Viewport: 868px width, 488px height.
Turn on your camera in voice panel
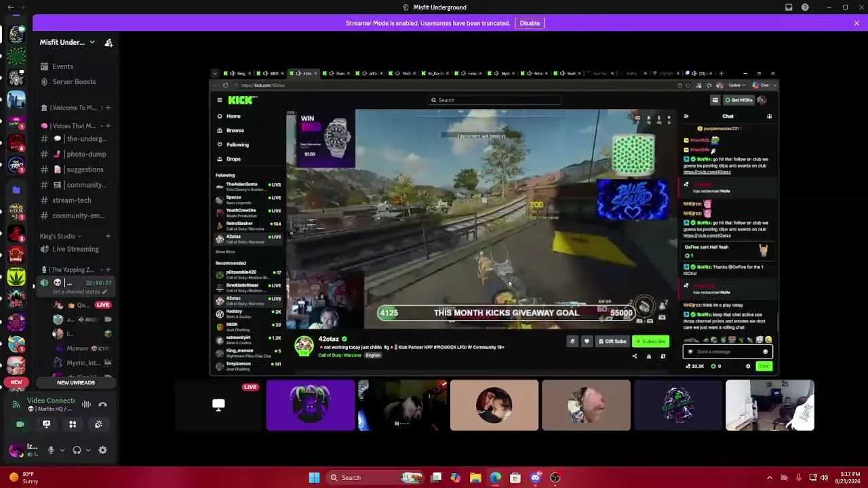20,424
